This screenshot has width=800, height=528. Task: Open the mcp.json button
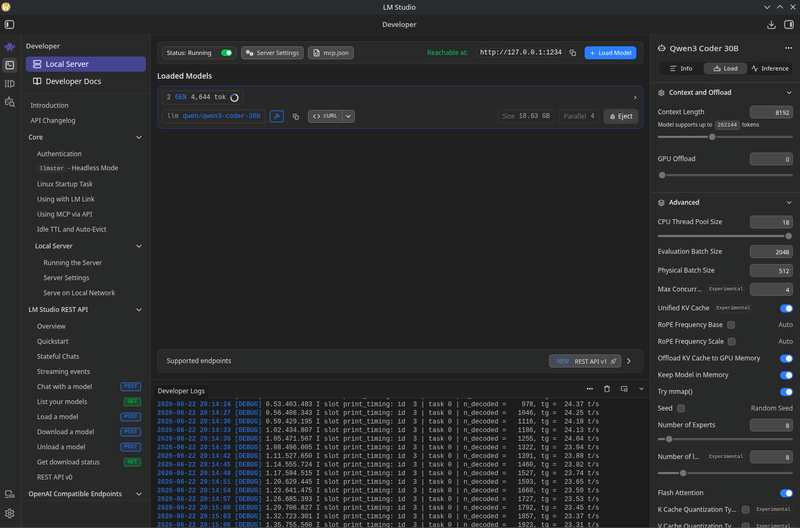coord(331,53)
